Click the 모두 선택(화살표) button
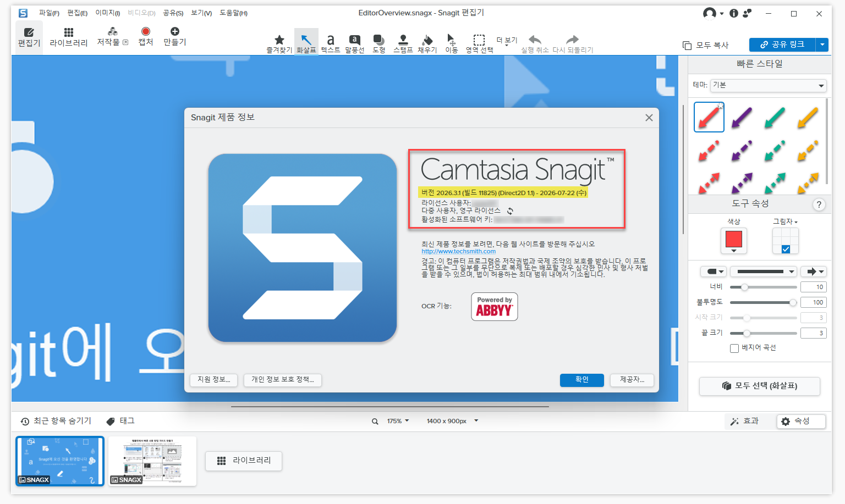 pyautogui.click(x=760, y=386)
